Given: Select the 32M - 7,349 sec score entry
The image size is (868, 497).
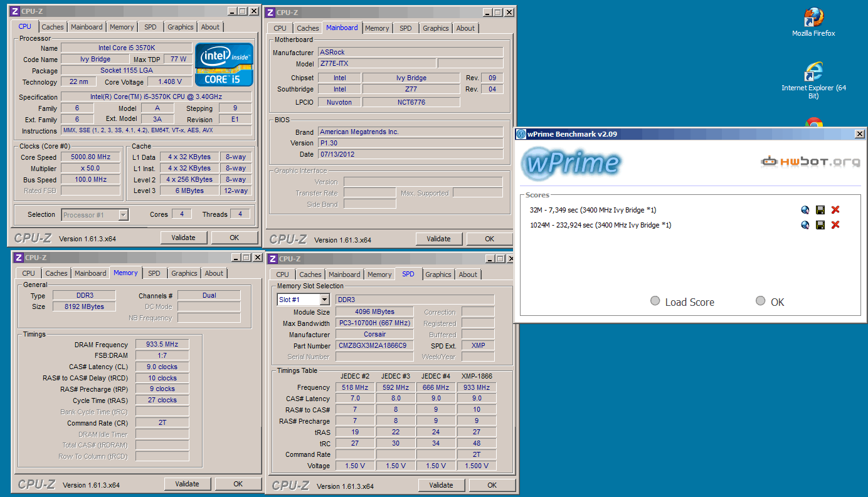Looking at the screenshot, I should click(593, 210).
